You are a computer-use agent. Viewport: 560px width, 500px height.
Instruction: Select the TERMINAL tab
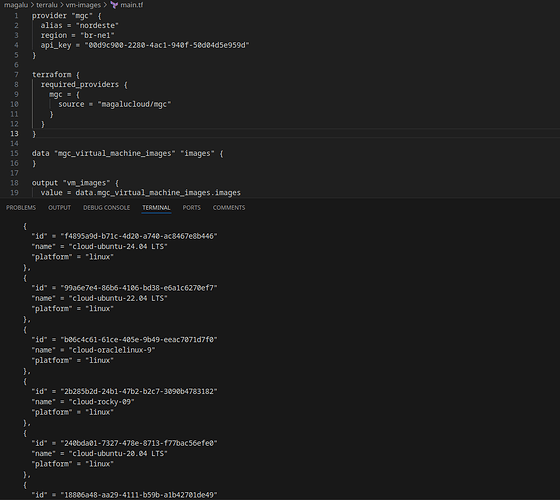156,208
